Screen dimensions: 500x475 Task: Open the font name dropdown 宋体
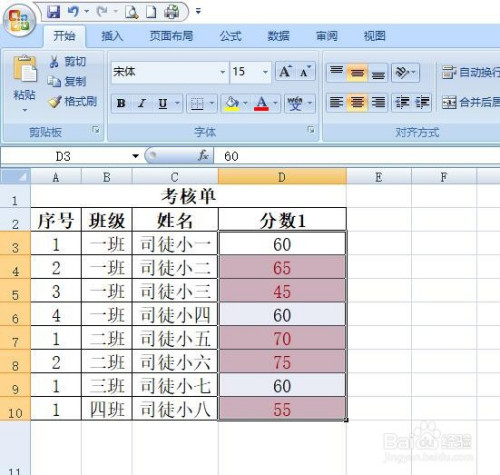222,72
